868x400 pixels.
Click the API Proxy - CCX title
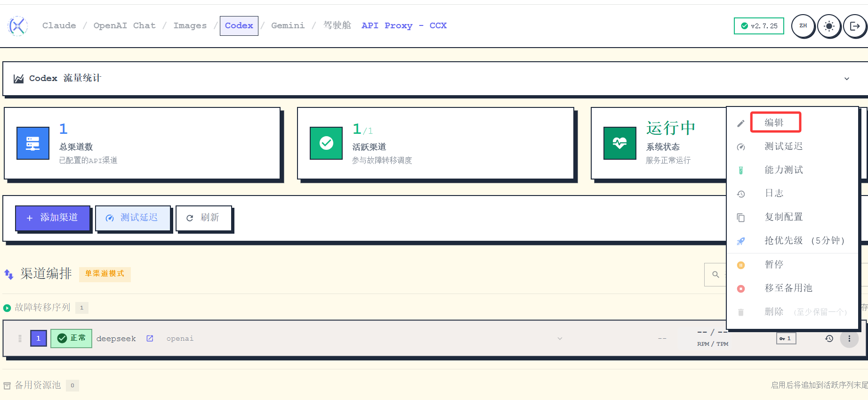(x=404, y=25)
